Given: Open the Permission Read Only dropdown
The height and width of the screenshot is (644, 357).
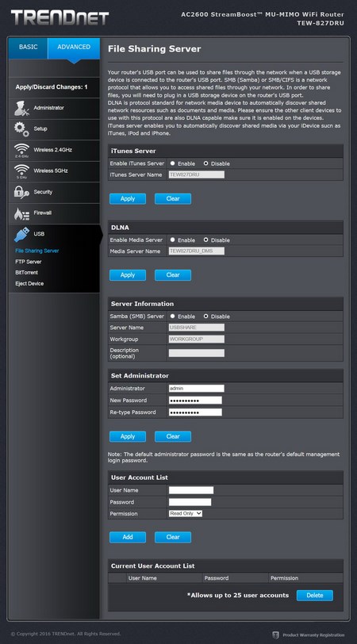Looking at the screenshot, I should coord(186,513).
